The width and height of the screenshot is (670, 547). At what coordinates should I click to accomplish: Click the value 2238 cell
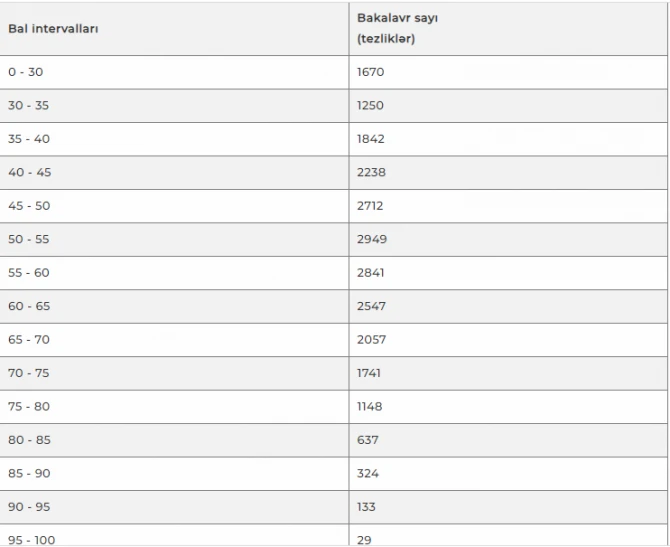point(508,172)
